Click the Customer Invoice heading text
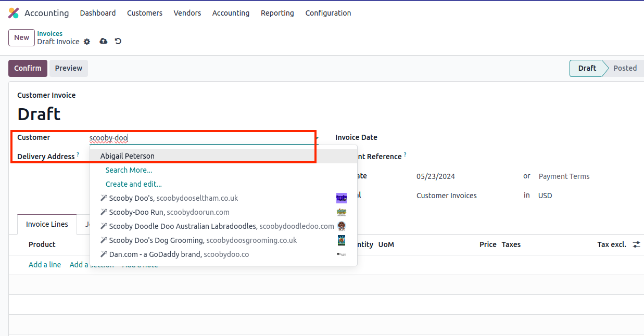644x336 pixels. click(x=46, y=95)
